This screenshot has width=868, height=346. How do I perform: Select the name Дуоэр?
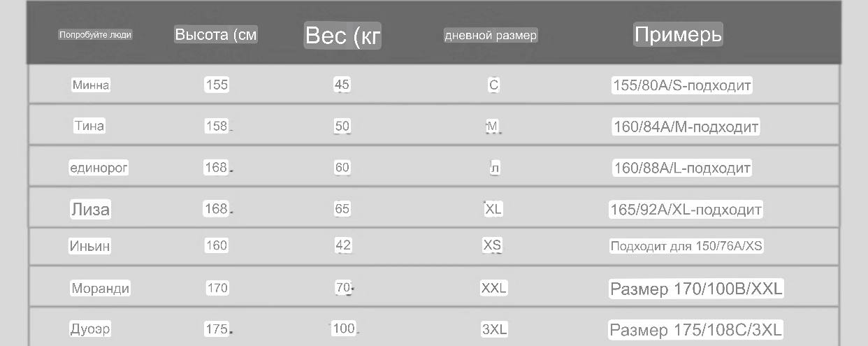[x=90, y=329]
